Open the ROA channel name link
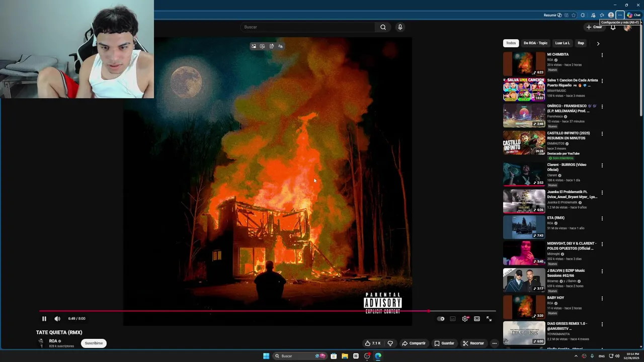This screenshot has width=644, height=362. 53,341
